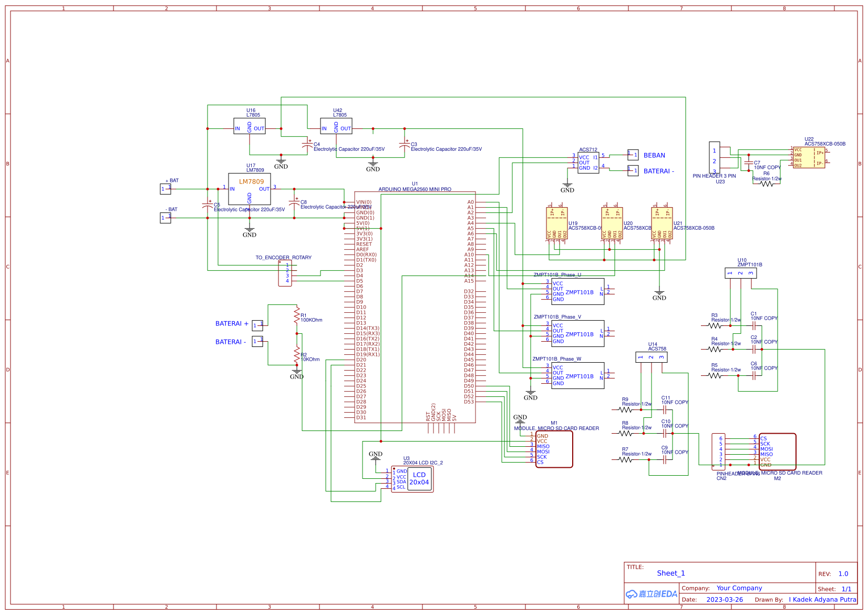The height and width of the screenshot is (615, 868).
Task: Click the electrolytic capacitor C3 symbol
Action: point(405,146)
